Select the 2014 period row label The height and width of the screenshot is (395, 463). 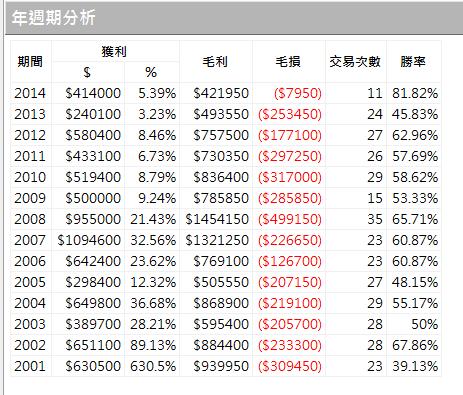[x=30, y=93]
